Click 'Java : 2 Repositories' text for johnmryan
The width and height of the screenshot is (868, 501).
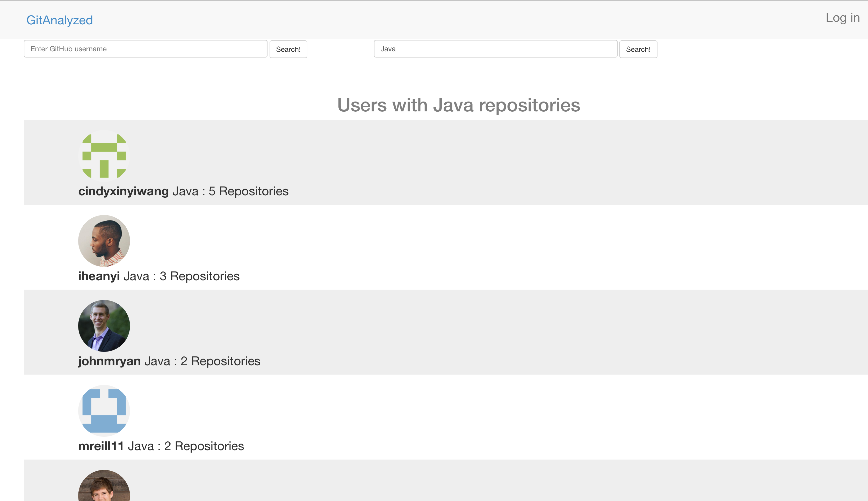pyautogui.click(x=202, y=361)
